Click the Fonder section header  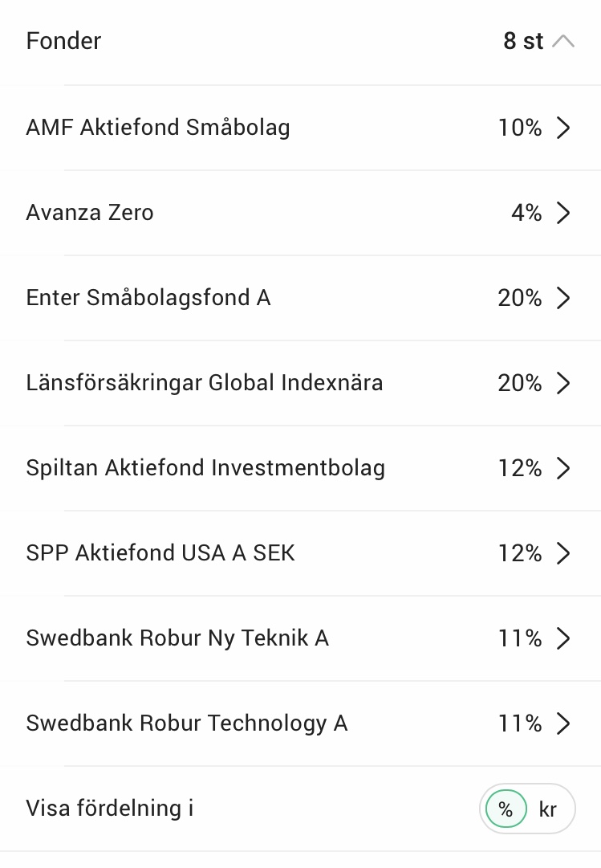coord(64,41)
